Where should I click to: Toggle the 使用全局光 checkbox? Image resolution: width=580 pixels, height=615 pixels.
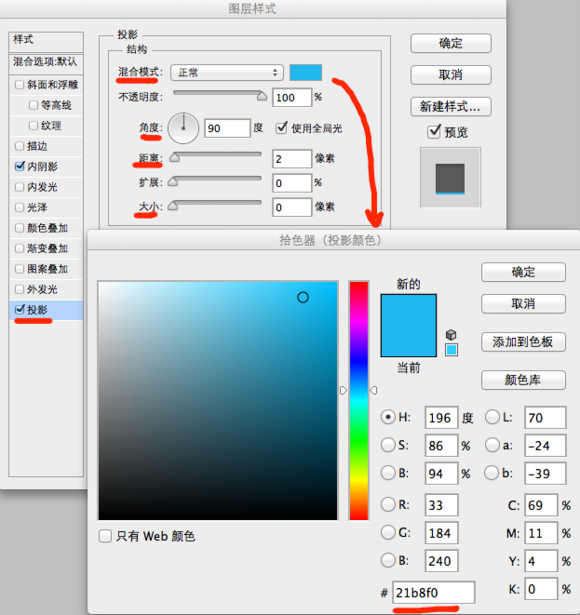click(281, 127)
